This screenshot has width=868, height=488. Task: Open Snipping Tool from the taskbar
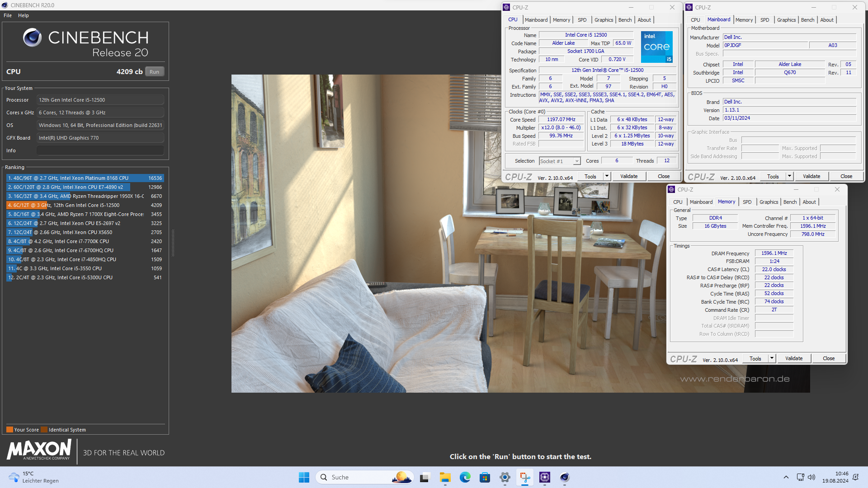click(524, 477)
